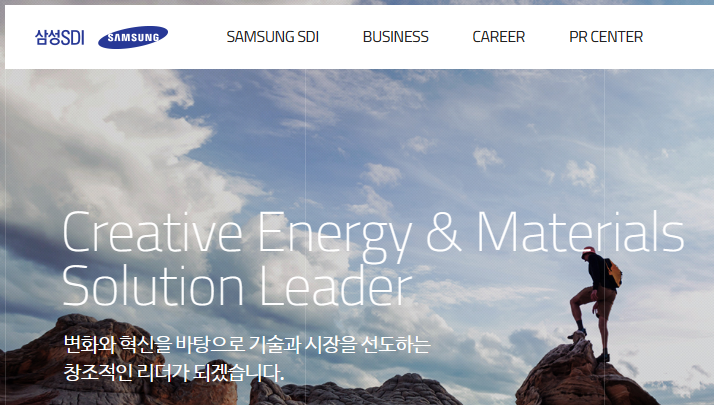Click the Korean line starting with 변화와 혁신을
This screenshot has width=714, height=405.
(246, 344)
